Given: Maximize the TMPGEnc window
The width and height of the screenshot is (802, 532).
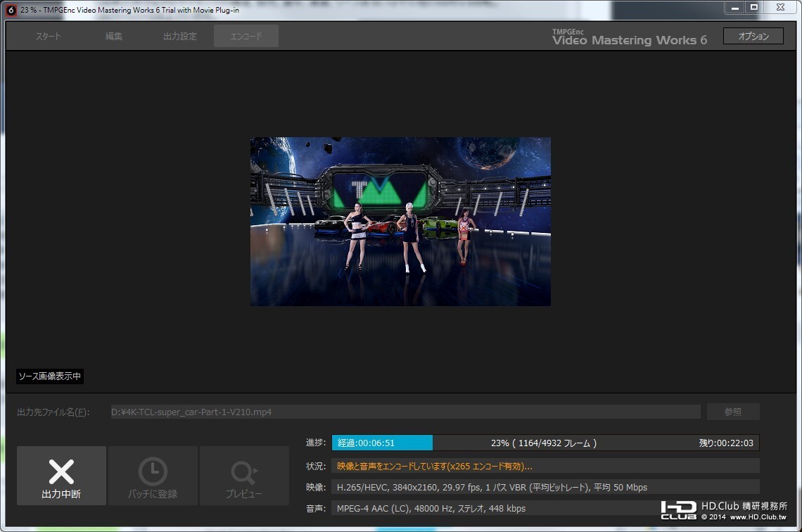Looking at the screenshot, I should tap(754, 8).
